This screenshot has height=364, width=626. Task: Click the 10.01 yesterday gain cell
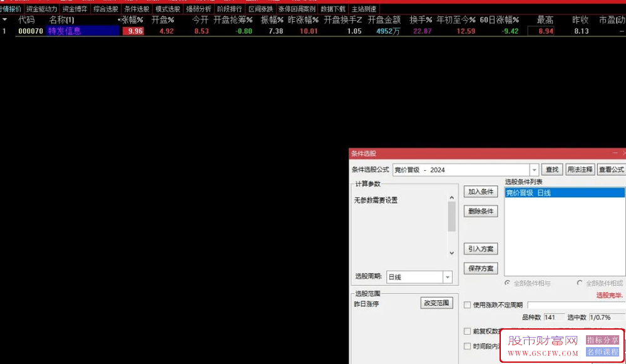pos(309,31)
